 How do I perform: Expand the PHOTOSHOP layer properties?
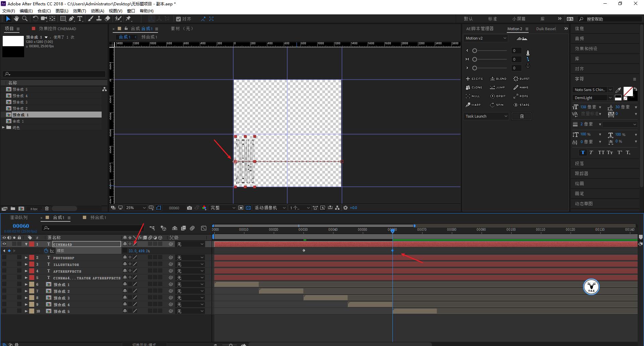coord(26,258)
